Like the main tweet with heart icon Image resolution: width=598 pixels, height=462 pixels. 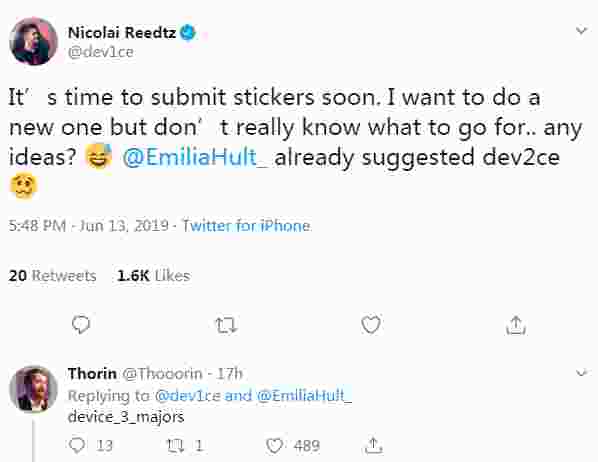click(371, 325)
